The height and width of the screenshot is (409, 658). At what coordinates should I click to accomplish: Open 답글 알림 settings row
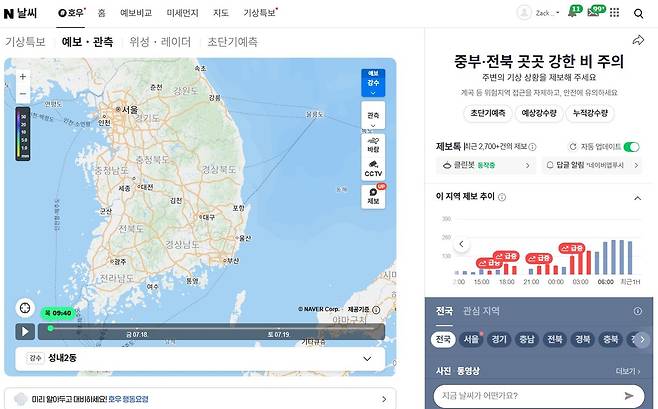pos(592,165)
